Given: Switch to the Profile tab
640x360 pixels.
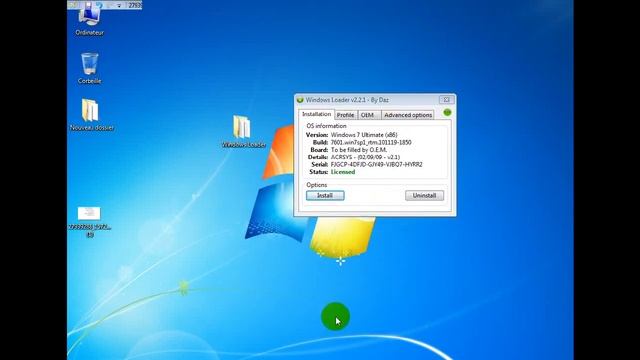Looking at the screenshot, I should point(345,115).
